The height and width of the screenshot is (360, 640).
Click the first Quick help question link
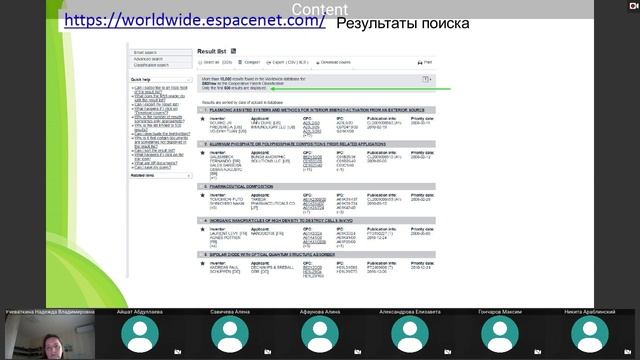point(160,90)
